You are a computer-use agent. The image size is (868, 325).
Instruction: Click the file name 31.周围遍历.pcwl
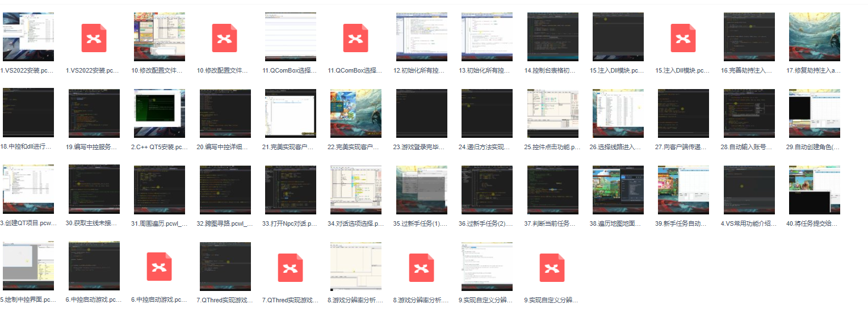pos(160,223)
